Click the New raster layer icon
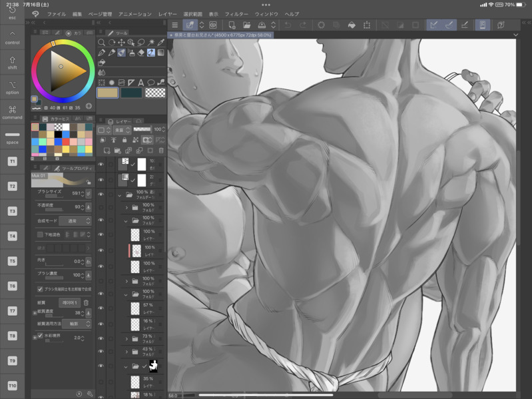 click(x=107, y=151)
